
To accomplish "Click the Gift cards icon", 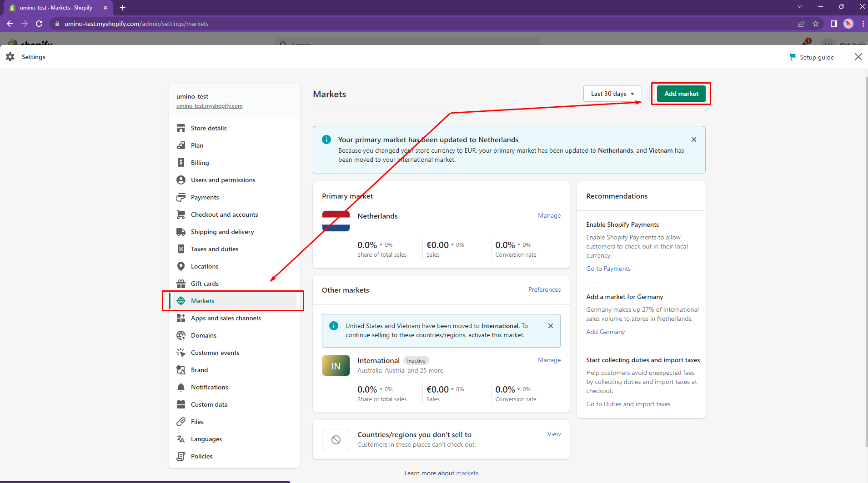I will 181,284.
